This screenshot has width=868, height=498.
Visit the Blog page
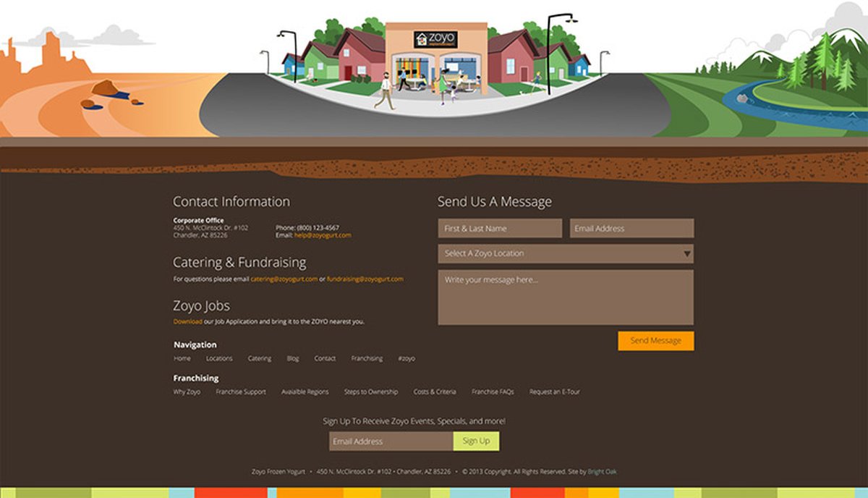pos(292,359)
